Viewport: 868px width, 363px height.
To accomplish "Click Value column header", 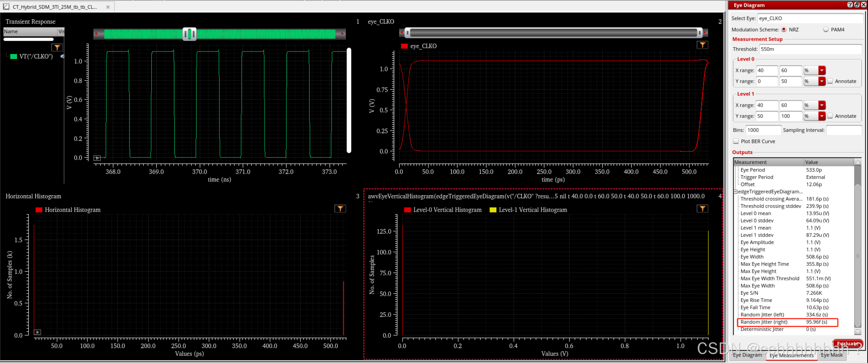I will tap(829, 162).
